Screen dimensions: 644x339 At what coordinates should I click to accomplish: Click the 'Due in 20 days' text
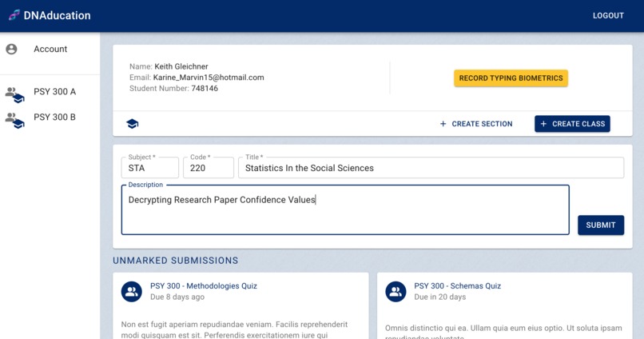click(x=440, y=297)
